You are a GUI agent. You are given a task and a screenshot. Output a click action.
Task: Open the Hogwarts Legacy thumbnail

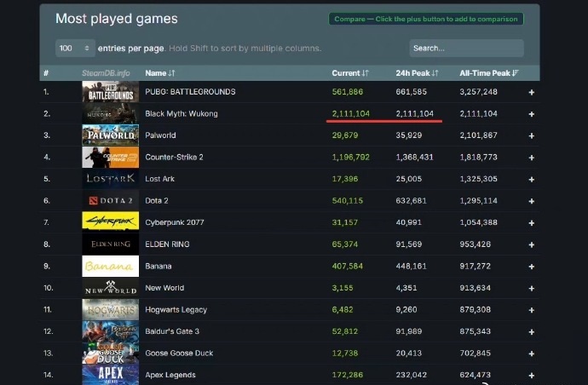pos(110,310)
